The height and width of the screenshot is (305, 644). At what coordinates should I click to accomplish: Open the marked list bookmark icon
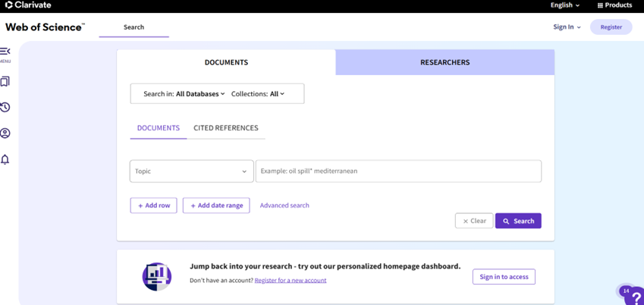coord(5,81)
